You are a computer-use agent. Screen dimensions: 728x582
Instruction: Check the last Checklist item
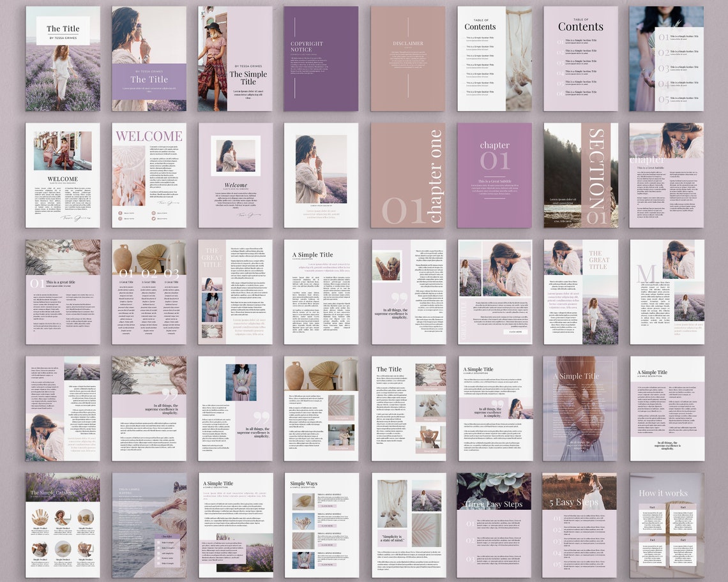point(158,563)
